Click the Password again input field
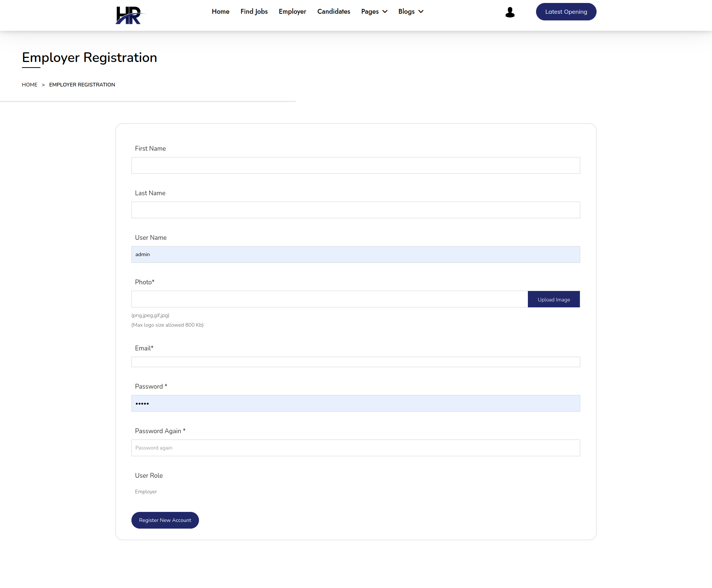712x588 pixels. click(355, 448)
